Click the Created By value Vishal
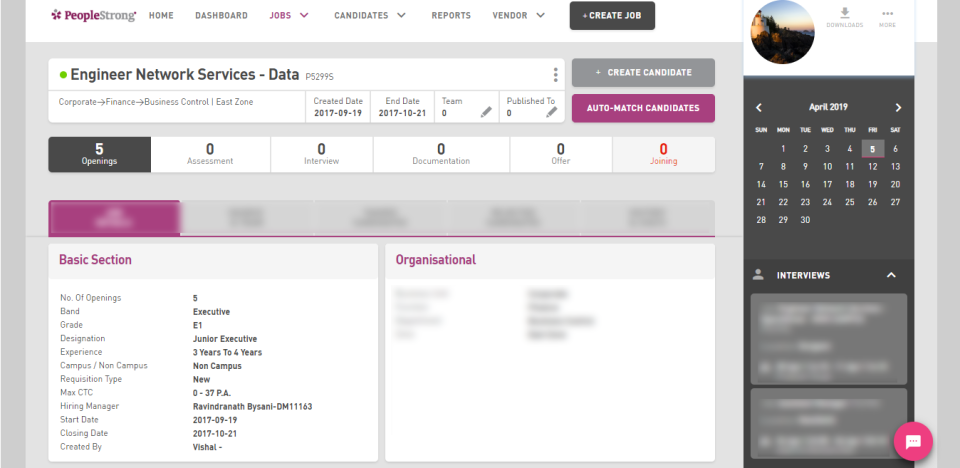The image size is (960, 468). tap(208, 447)
